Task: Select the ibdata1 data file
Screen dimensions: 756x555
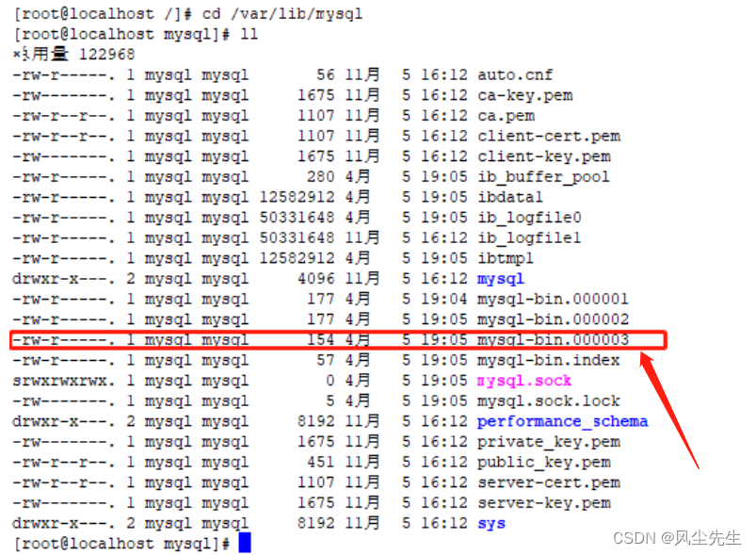Action: (511, 197)
